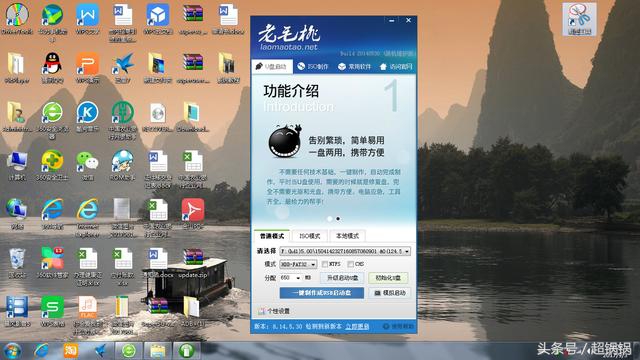Open the Xunlei bird taskbar icon

100,351
